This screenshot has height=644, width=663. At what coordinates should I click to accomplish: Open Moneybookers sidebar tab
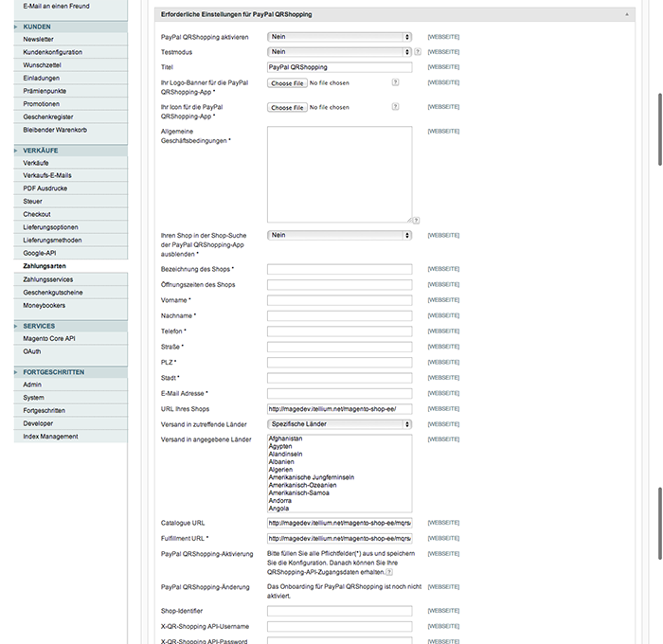[71, 305]
